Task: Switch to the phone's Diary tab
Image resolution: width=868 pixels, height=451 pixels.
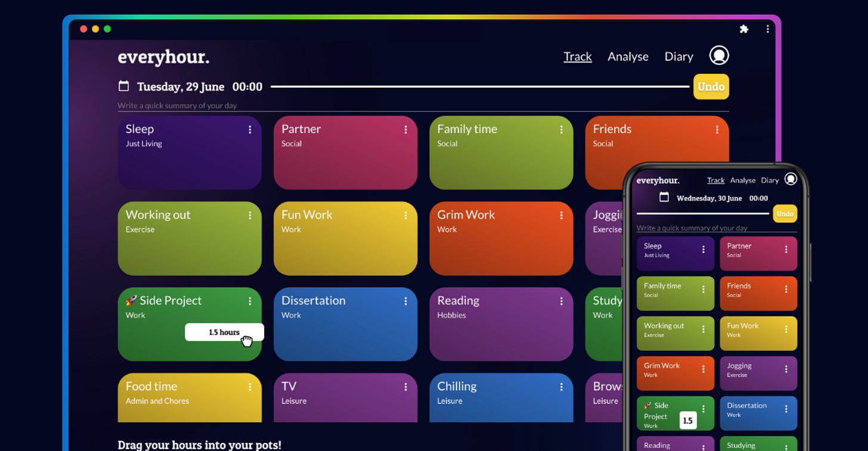Action: pos(770,180)
